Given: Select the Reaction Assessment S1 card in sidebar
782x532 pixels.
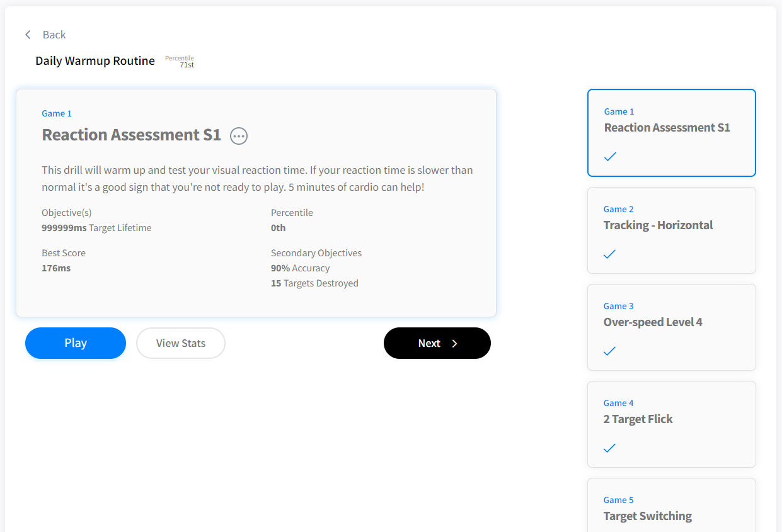Looking at the screenshot, I should pos(671,133).
